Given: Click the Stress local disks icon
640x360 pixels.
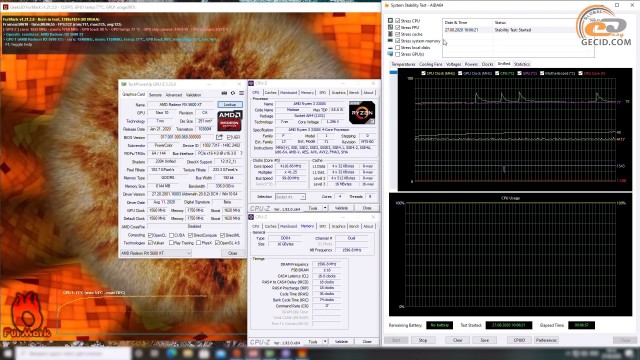Looking at the screenshot, I should coord(390,47).
